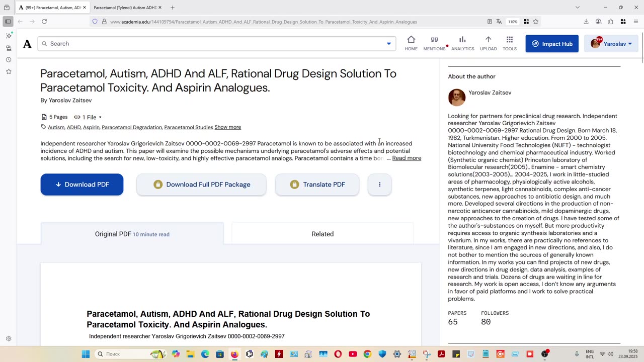Screen dimensions: 644x362
Task: Expand abstract with Read more link
Action: (x=407, y=158)
